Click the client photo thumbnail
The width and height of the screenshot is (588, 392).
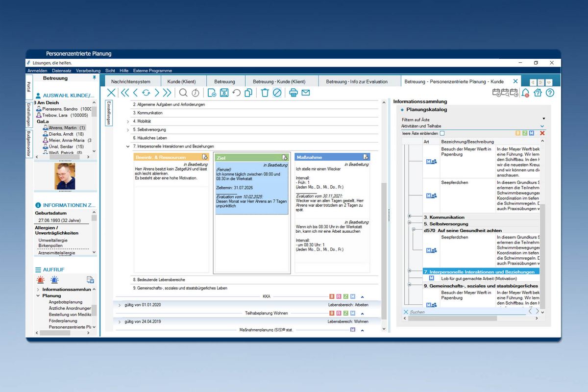tap(65, 176)
